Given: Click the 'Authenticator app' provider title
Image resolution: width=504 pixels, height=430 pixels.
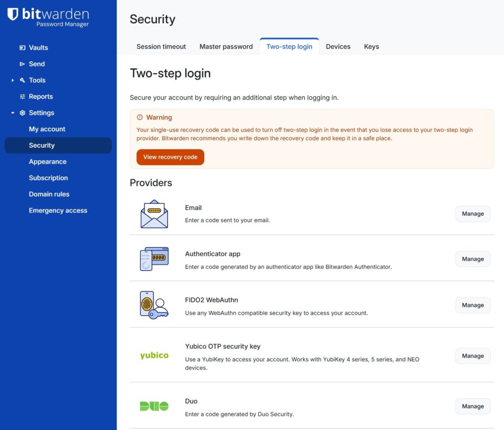Looking at the screenshot, I should [x=213, y=254].
